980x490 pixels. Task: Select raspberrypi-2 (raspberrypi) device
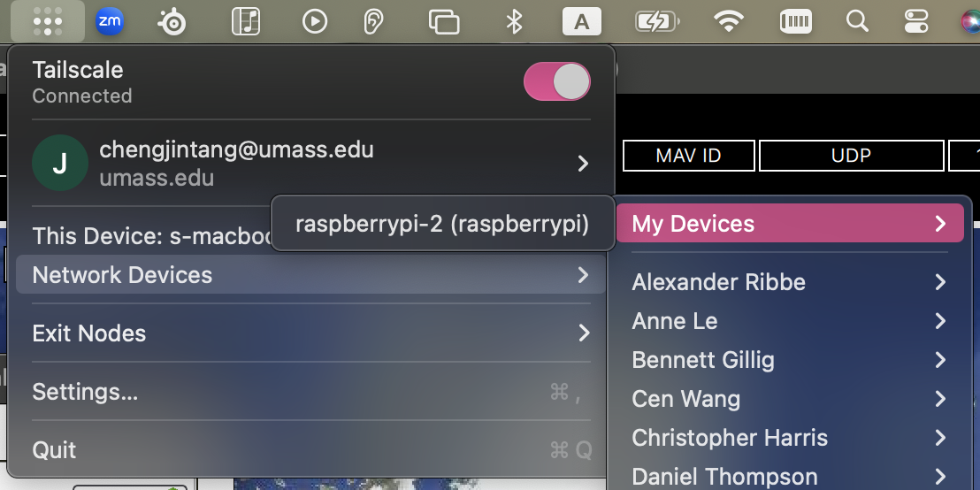pos(442,224)
